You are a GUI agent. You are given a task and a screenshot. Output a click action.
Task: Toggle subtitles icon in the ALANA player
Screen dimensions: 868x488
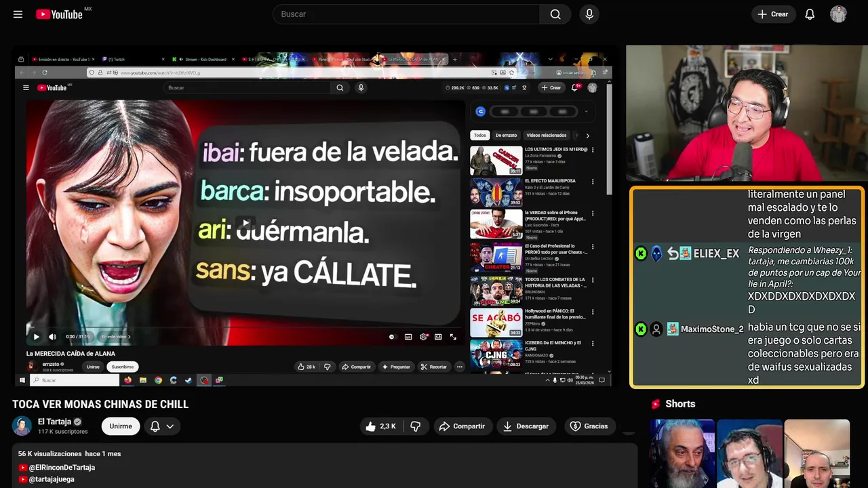pyautogui.click(x=408, y=337)
